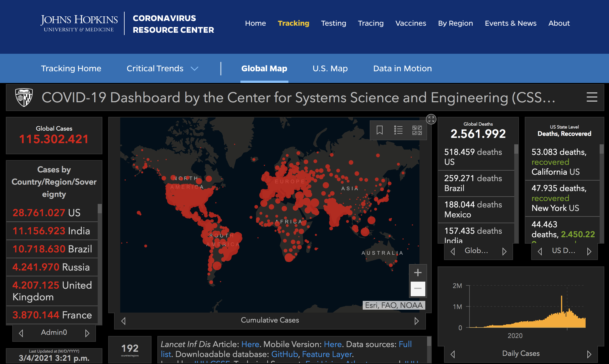Open the Home menu item
609x364 pixels.
point(255,23)
